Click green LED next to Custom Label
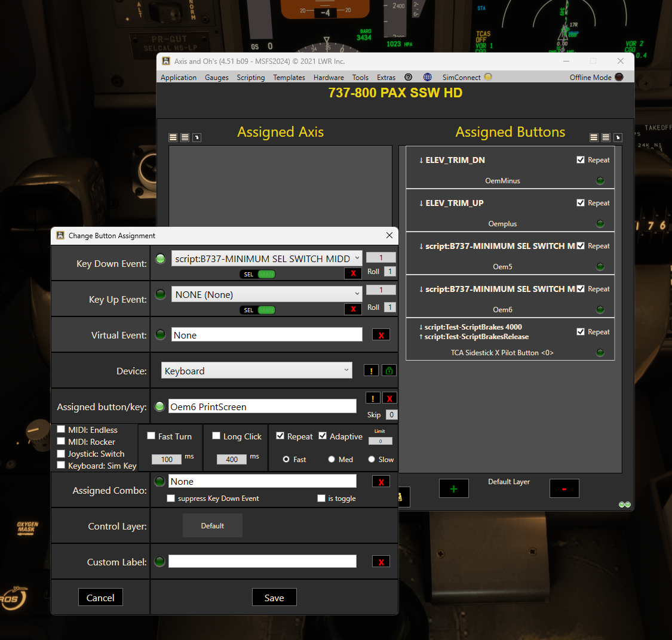 point(159,561)
